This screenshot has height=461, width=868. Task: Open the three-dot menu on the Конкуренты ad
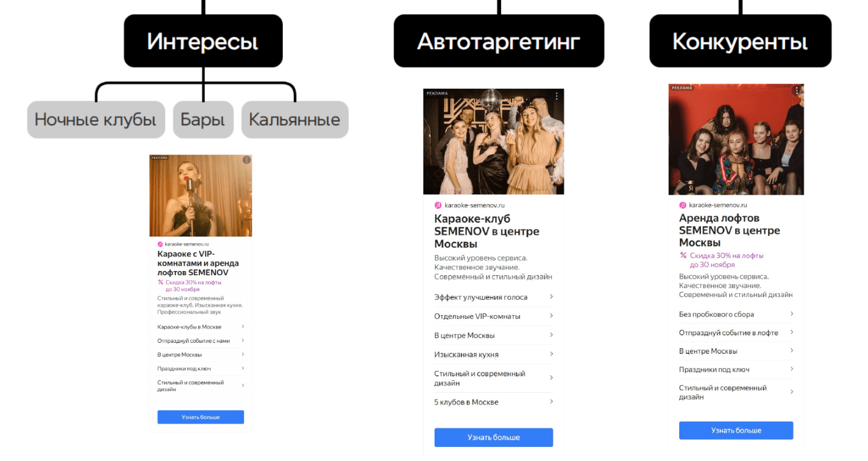[797, 91]
